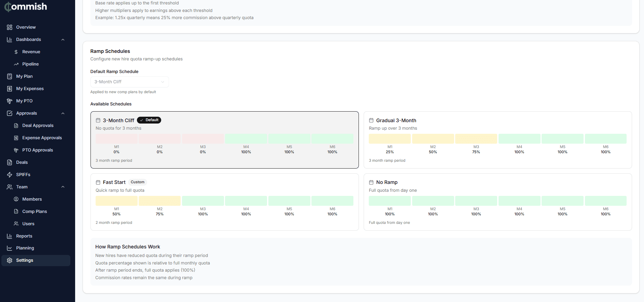This screenshot has height=302, width=644.
Task: Click the Members person icon
Action: [x=16, y=199]
